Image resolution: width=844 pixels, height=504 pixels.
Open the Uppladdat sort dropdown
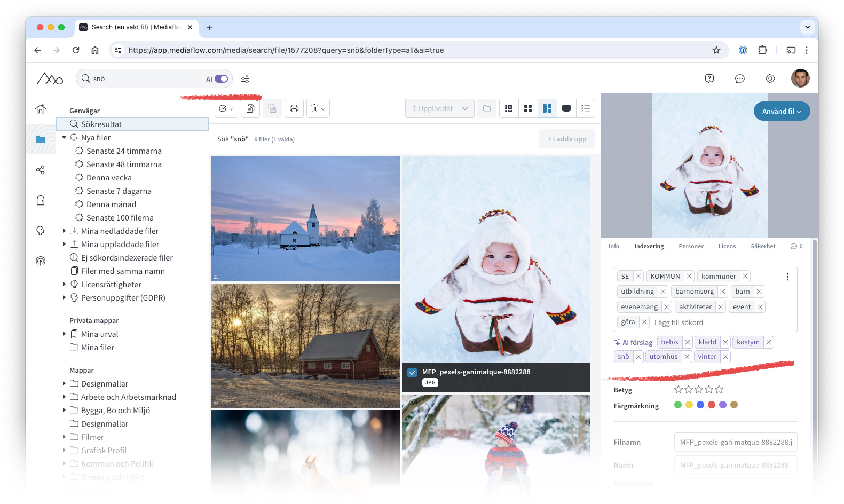pyautogui.click(x=439, y=108)
